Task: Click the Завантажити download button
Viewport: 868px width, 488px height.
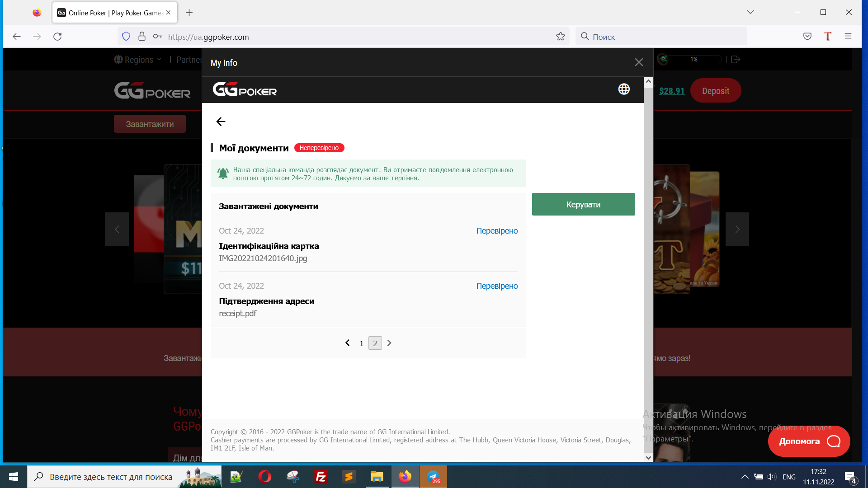Action: coord(150,124)
